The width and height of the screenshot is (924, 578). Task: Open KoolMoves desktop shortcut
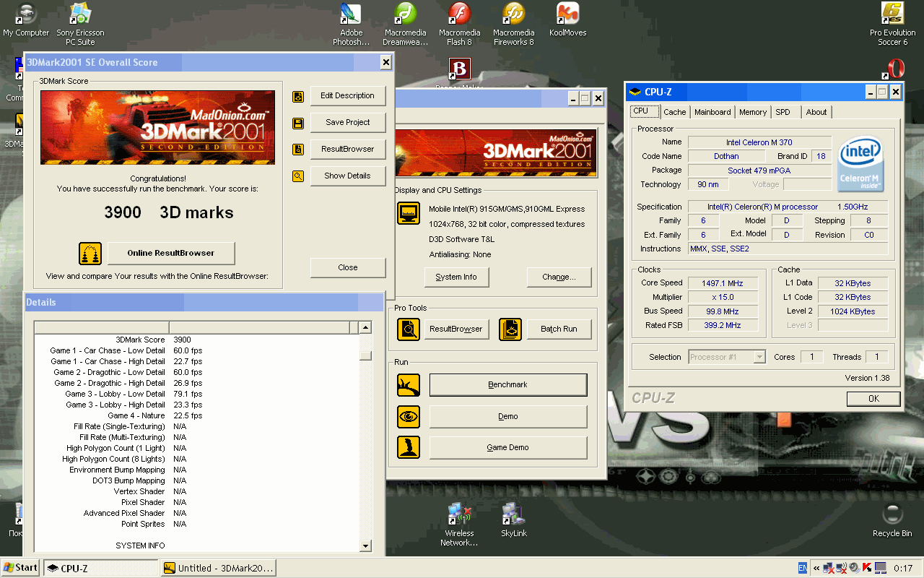click(567, 20)
